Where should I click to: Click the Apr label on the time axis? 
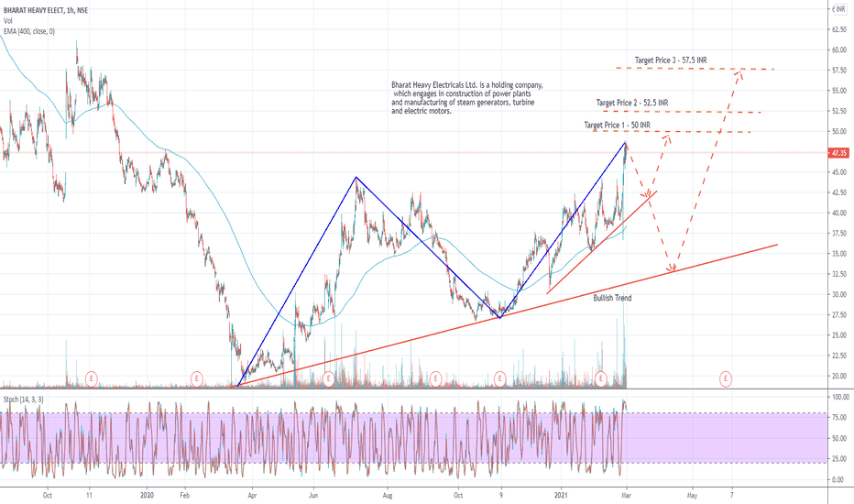click(252, 495)
